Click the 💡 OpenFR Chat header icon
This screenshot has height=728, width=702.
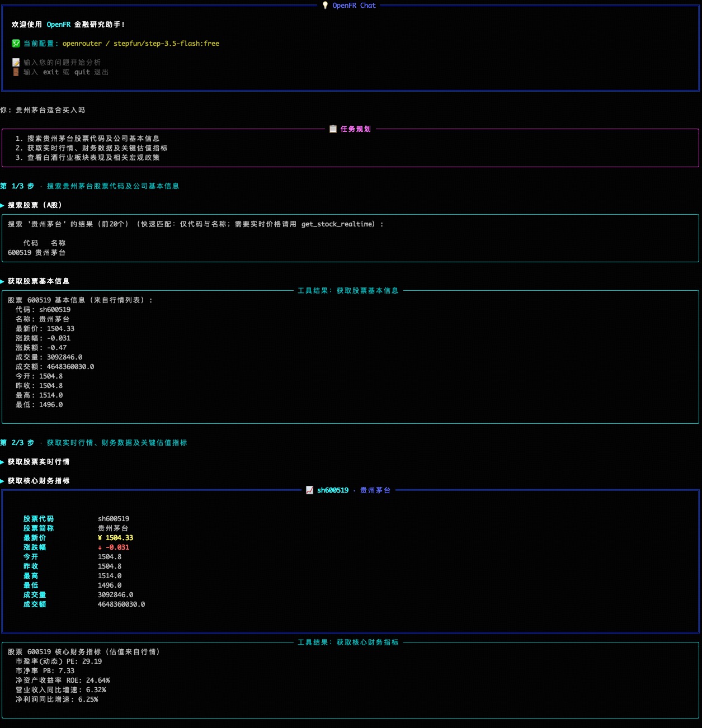325,5
